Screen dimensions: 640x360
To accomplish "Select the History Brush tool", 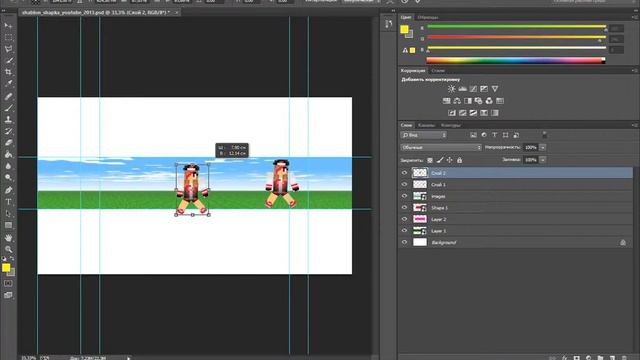I will pos(8,131).
